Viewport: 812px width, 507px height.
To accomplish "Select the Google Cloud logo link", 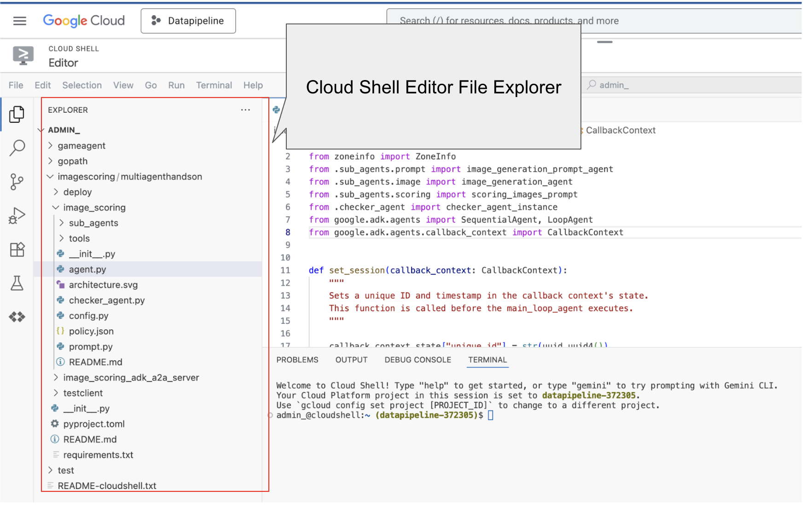I will (84, 20).
